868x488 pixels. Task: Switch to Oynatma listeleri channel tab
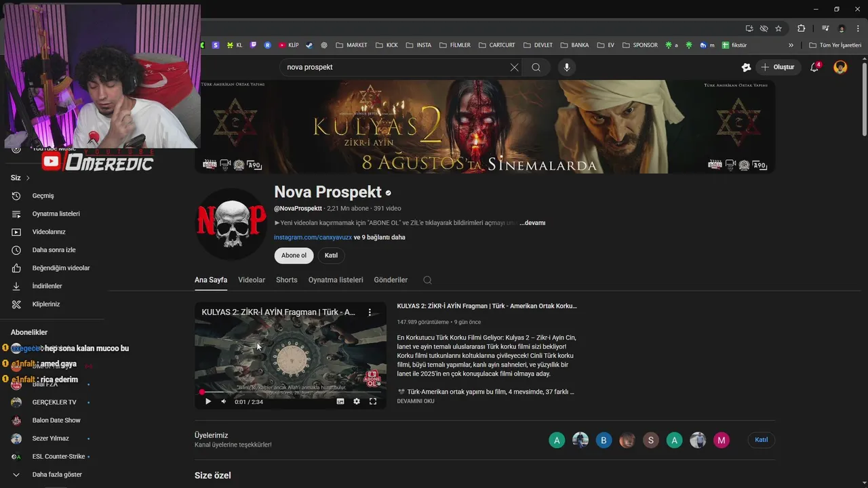(336, 280)
